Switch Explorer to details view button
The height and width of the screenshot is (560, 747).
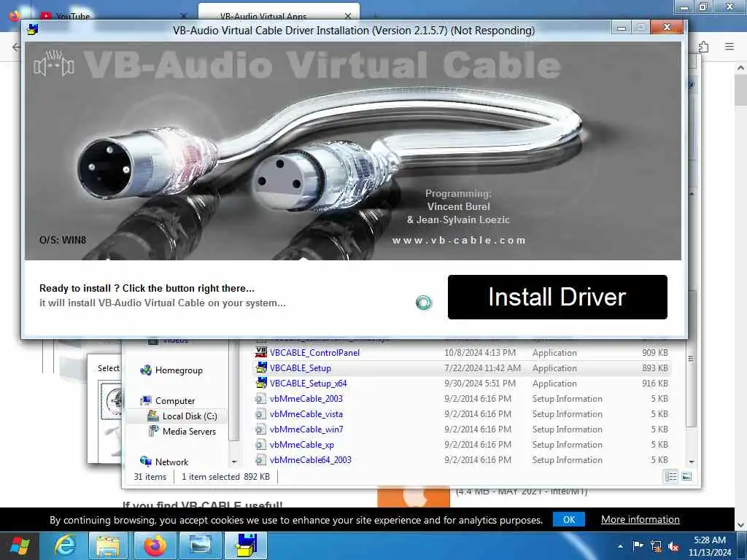pyautogui.click(x=671, y=477)
